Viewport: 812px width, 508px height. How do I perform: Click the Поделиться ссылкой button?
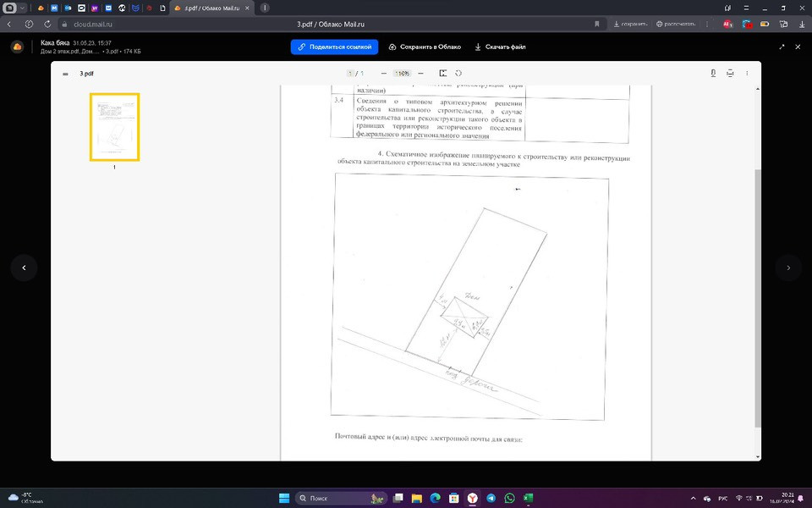334,47
